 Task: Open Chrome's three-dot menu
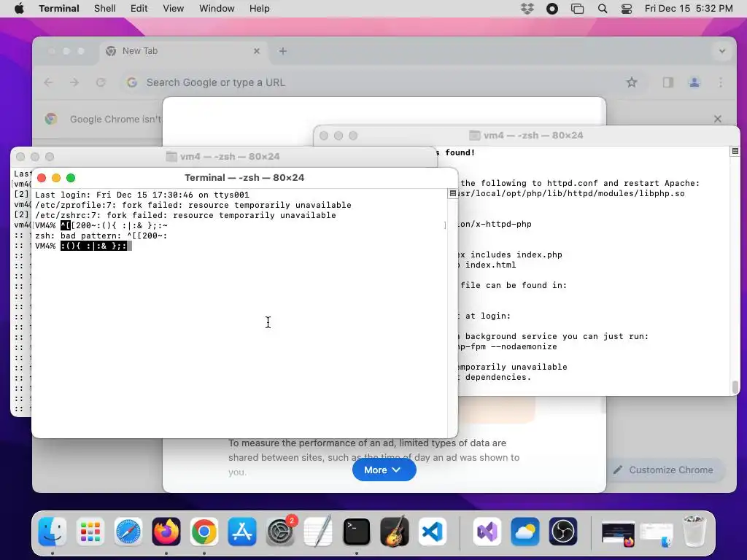[721, 82]
